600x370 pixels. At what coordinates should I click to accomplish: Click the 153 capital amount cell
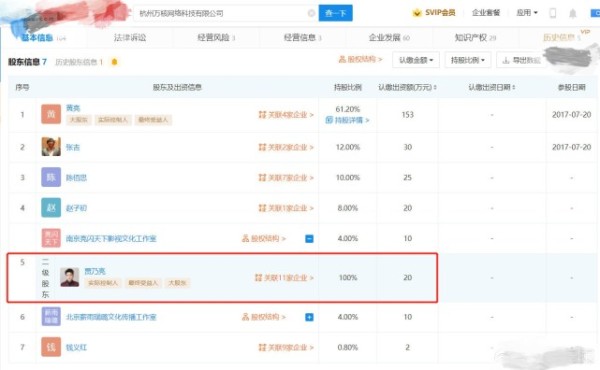[408, 114]
